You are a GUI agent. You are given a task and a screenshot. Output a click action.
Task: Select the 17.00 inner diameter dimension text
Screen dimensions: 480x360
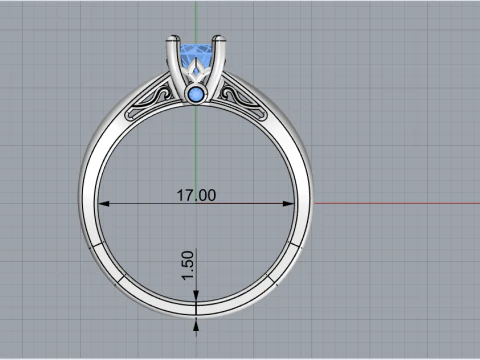[x=196, y=195]
